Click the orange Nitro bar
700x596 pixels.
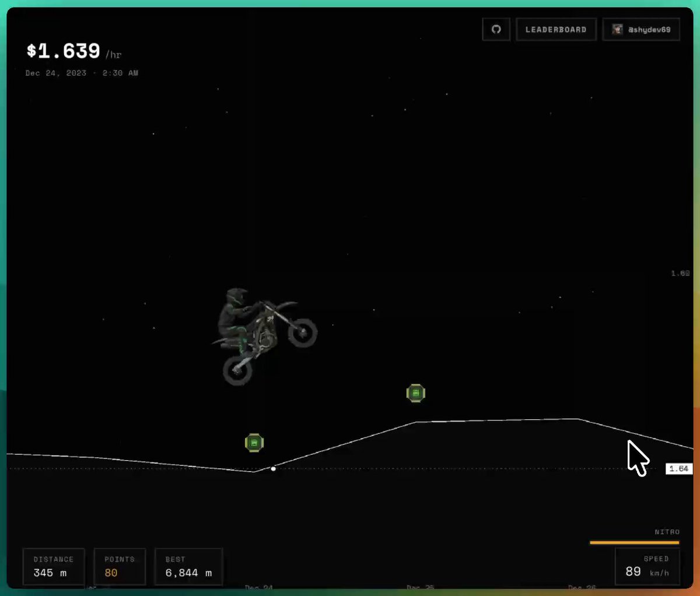[635, 542]
